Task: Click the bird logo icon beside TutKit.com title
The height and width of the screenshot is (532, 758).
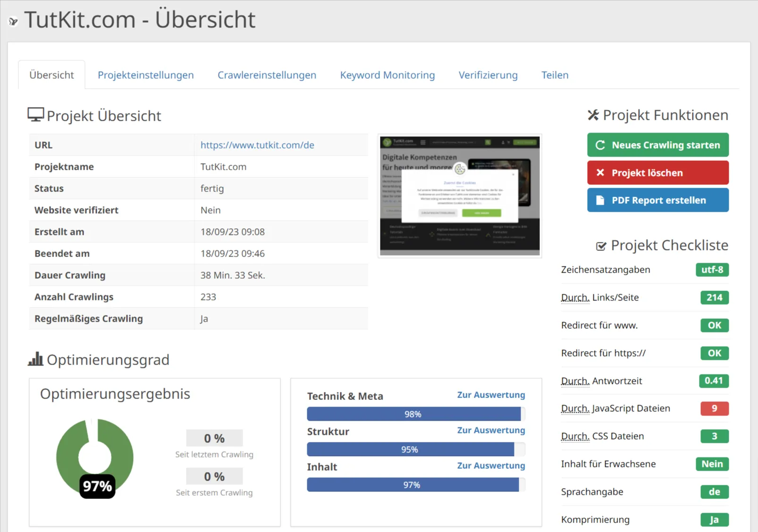Action: point(13,21)
